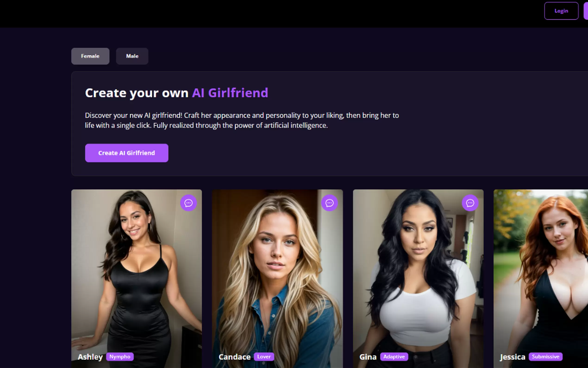The height and width of the screenshot is (368, 588).
Task: Click the Submissive tag next to Jessica
Action: tap(545, 357)
